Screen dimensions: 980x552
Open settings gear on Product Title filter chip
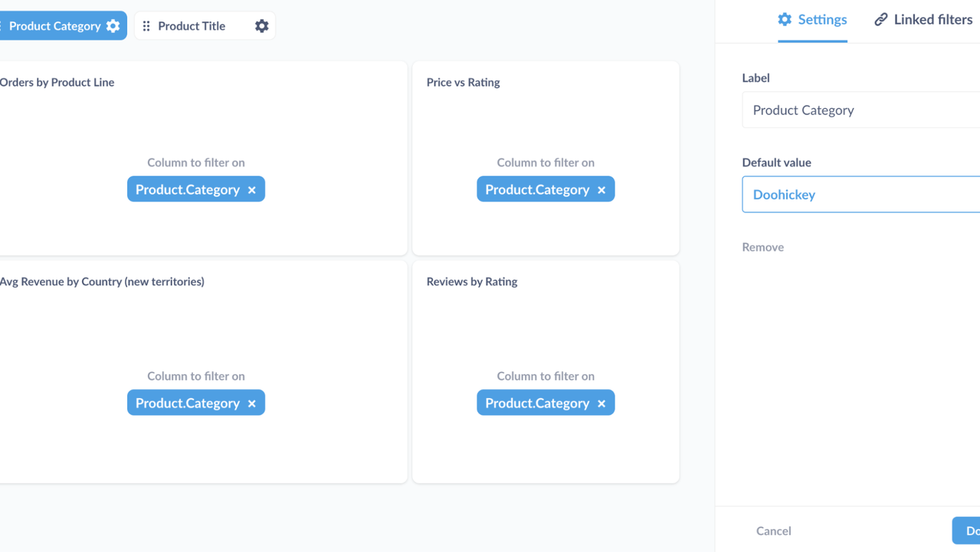tap(261, 25)
